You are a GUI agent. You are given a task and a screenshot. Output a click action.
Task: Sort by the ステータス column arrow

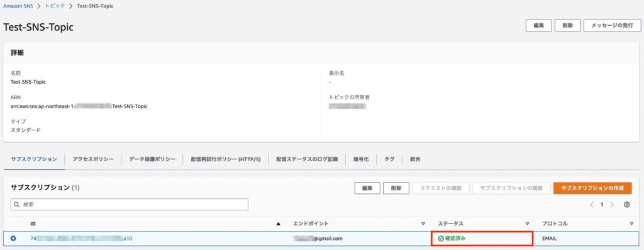coord(528,224)
